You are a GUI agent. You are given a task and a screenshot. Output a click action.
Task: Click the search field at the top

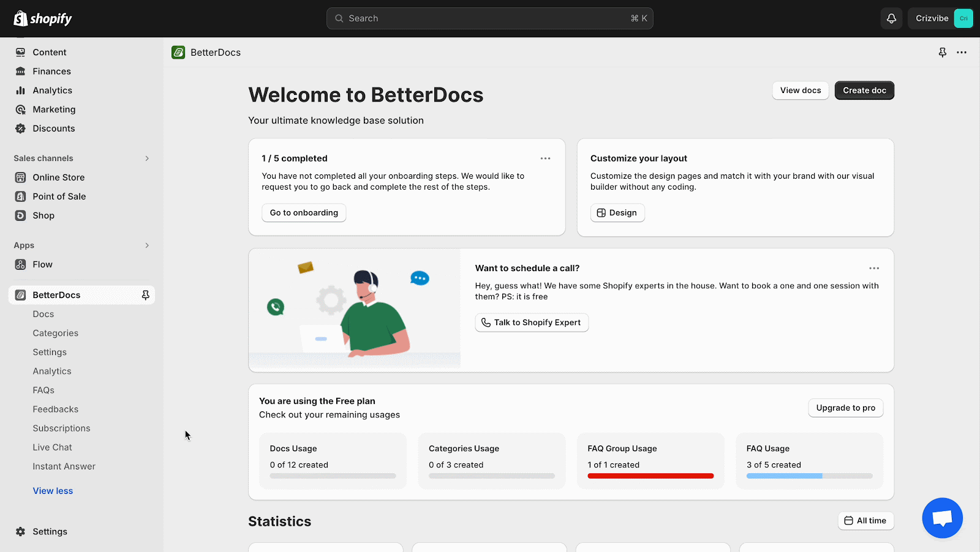pyautogui.click(x=490, y=18)
